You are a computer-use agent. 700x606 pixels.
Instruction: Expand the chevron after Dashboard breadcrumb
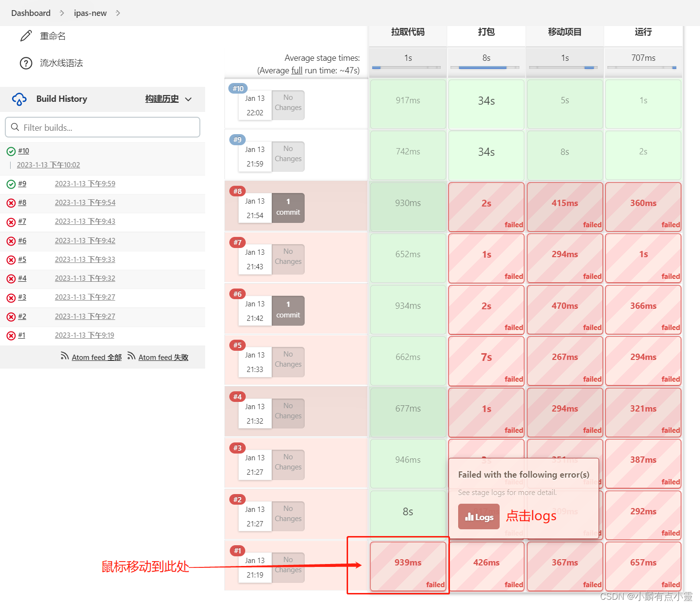coord(62,13)
